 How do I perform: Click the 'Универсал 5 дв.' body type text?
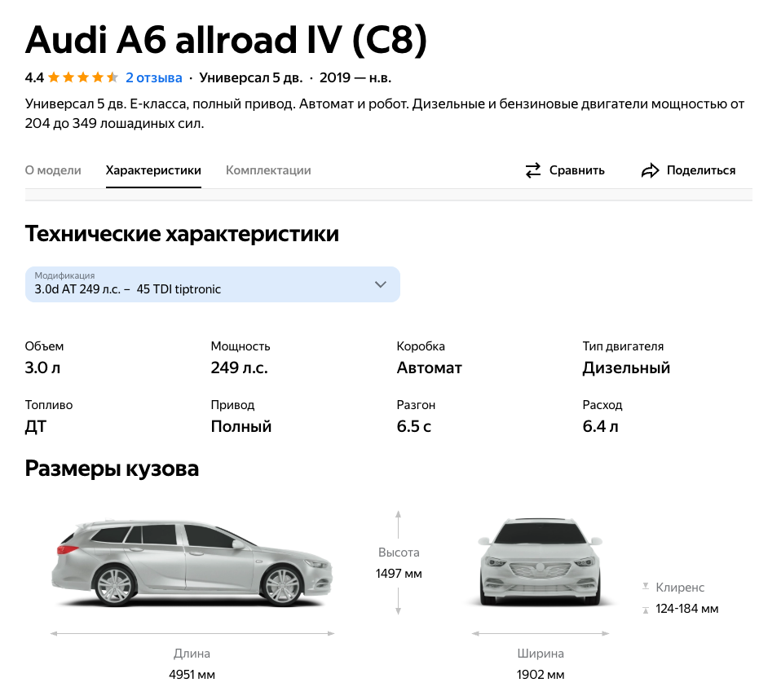(x=251, y=78)
